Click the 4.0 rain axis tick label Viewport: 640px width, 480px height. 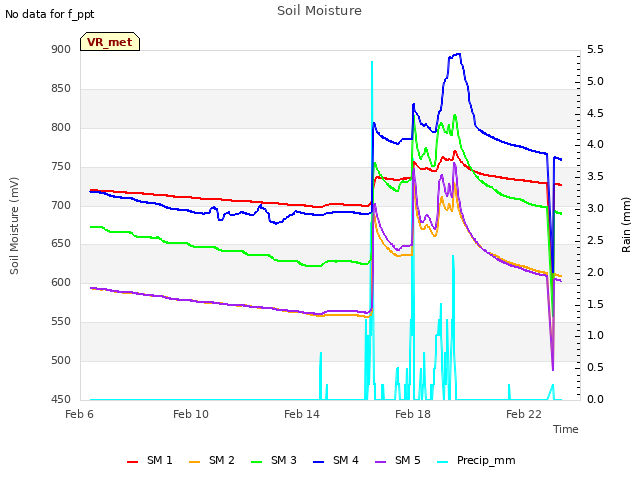[x=595, y=144]
